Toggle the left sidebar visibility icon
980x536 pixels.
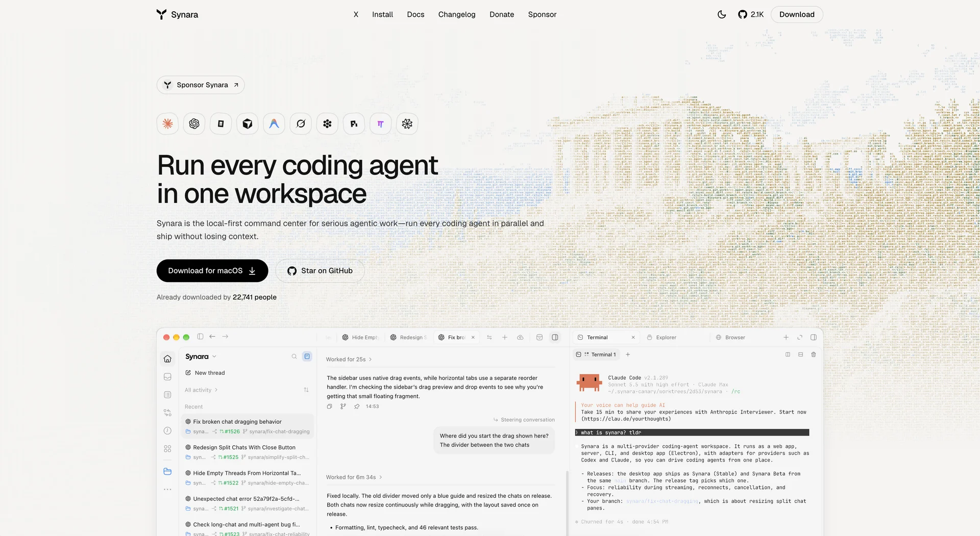[x=200, y=337]
